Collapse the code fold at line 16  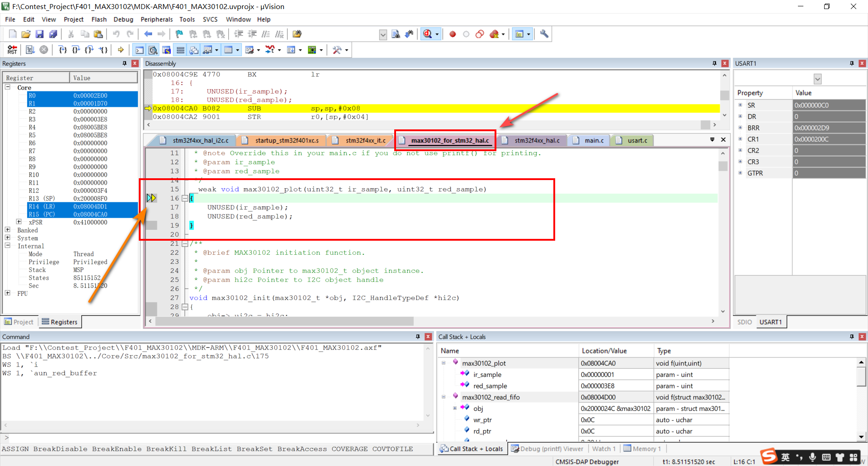coord(184,198)
